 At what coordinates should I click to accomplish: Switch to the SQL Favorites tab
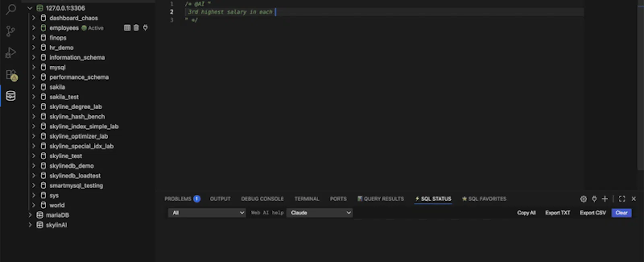(x=484, y=199)
